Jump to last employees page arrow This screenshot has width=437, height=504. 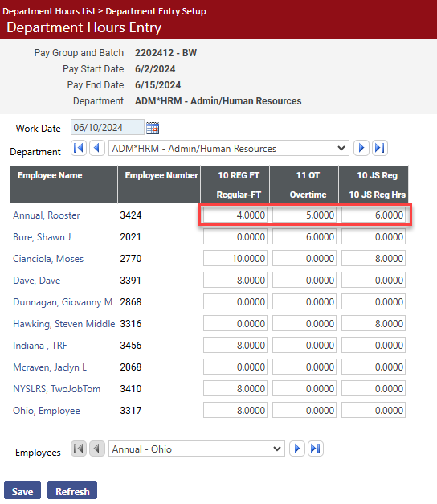(316, 449)
